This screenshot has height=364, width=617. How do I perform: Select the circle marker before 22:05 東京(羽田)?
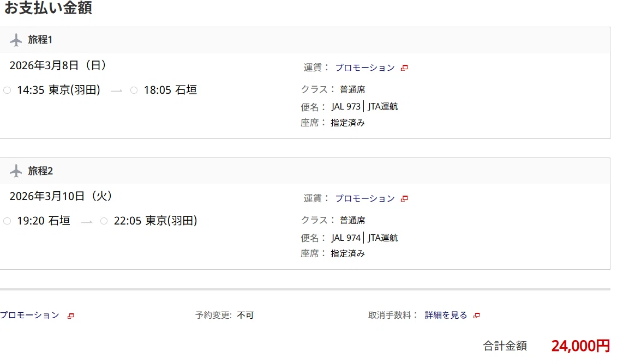tap(104, 221)
